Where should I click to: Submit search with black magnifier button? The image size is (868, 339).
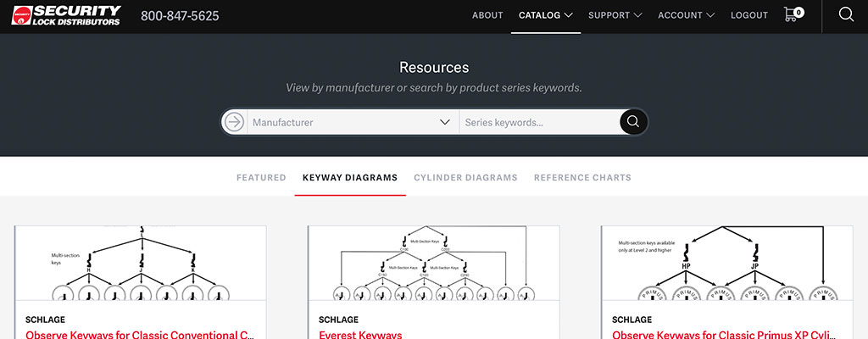coord(633,122)
